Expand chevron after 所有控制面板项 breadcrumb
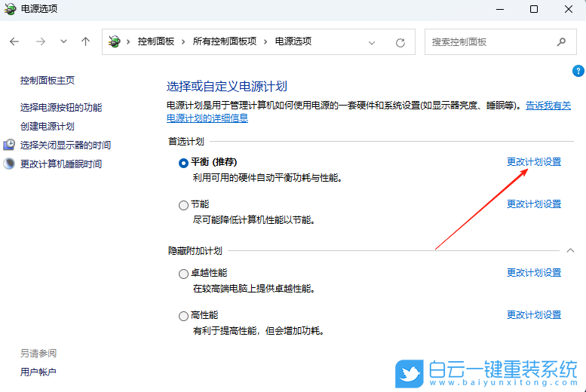Viewport: 586px width, 392px height. click(x=265, y=42)
